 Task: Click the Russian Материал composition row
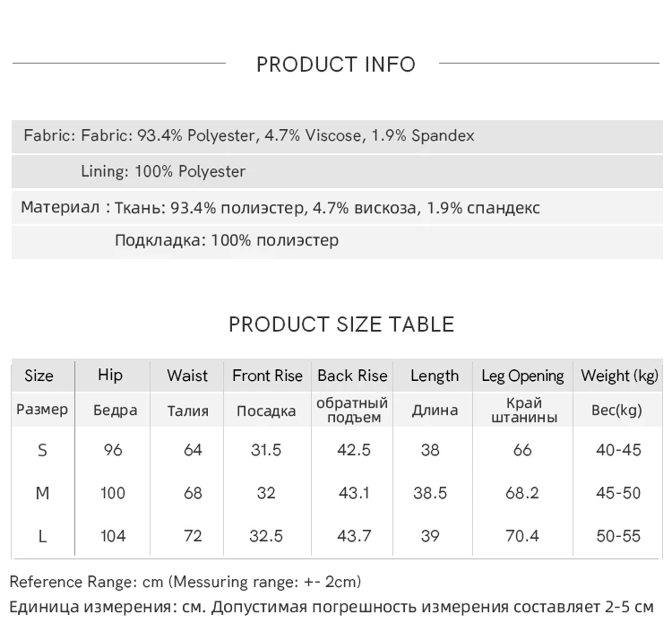click(x=280, y=208)
